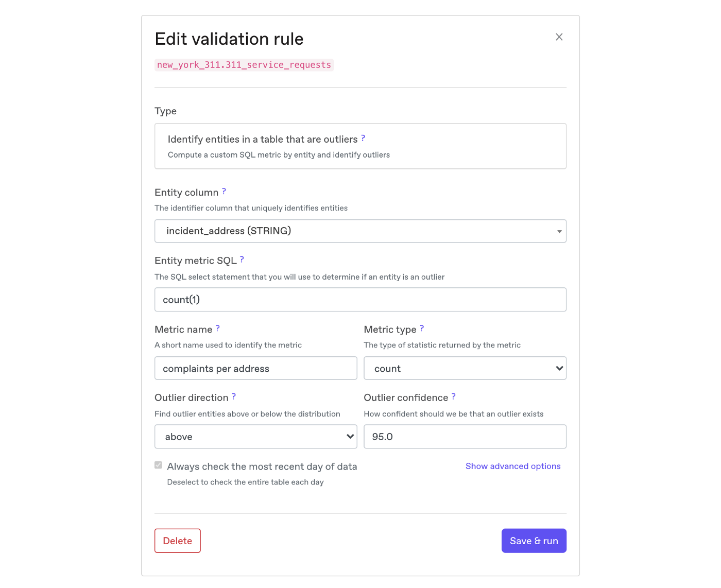The height and width of the screenshot is (588, 721).
Task: Click Metric name help question mark
Action: point(218,328)
